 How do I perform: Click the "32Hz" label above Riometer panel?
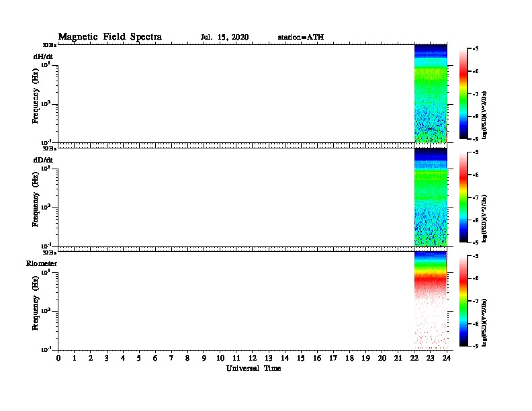click(x=50, y=253)
